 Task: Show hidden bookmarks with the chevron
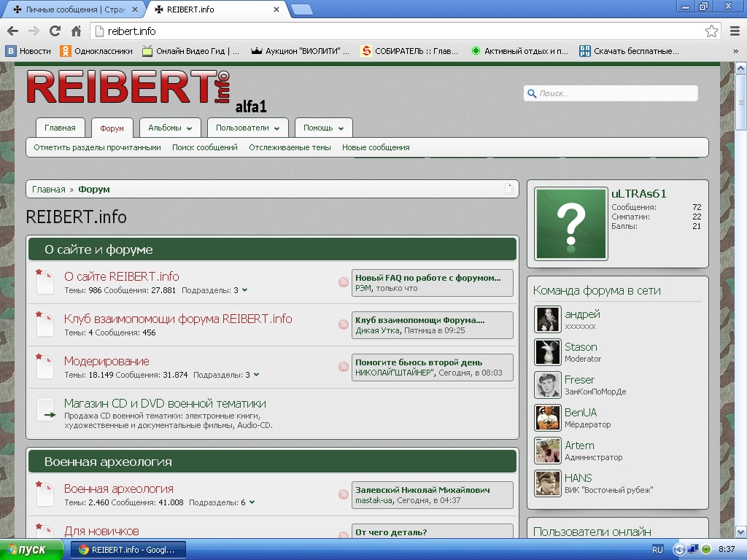point(735,52)
